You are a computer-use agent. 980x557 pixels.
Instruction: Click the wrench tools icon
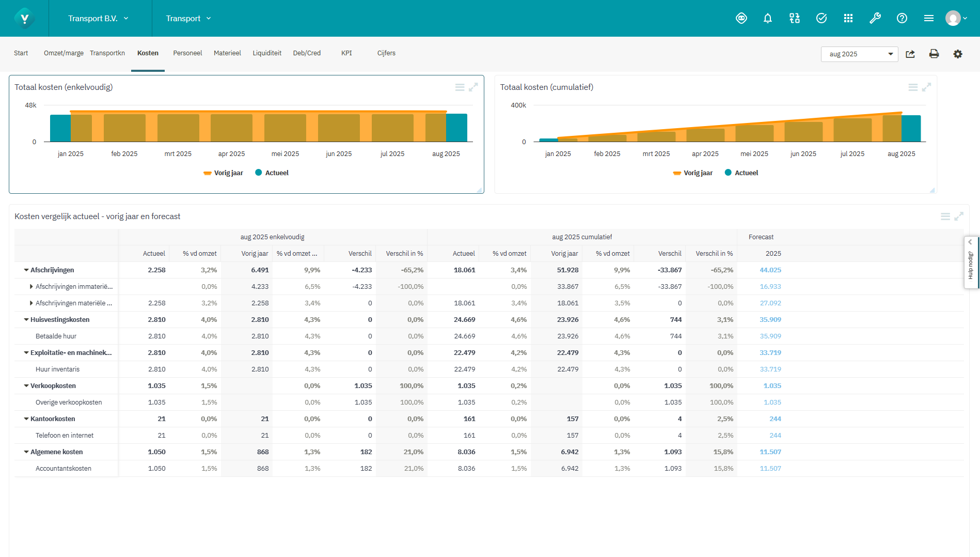[x=875, y=18]
